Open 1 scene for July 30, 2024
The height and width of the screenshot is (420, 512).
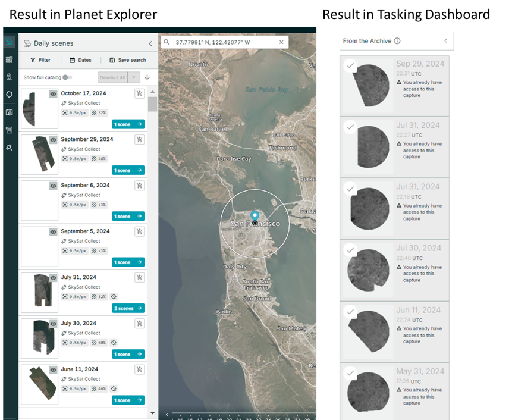pos(128,354)
